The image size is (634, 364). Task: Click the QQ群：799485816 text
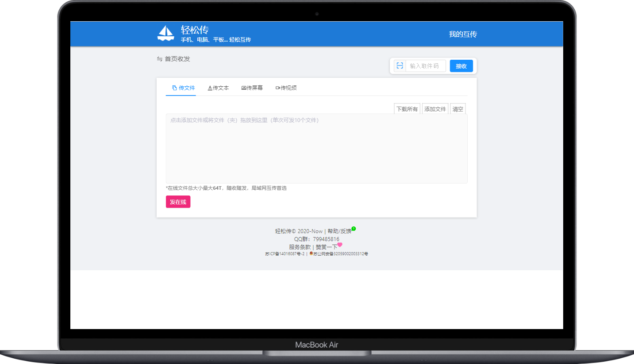point(317,239)
